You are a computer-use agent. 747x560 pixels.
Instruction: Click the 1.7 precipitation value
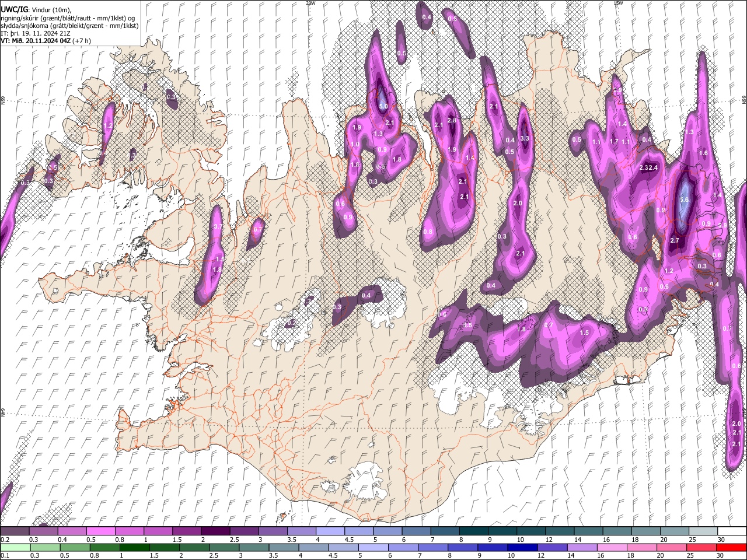tap(613, 141)
